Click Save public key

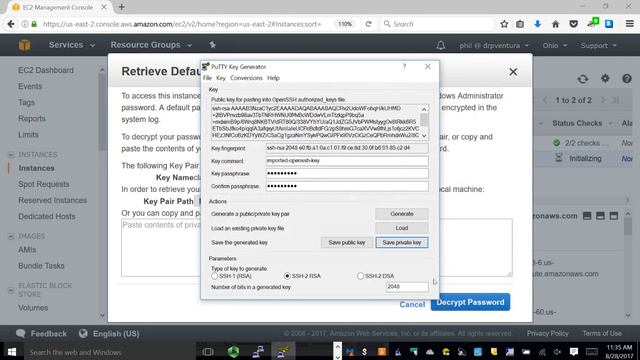[x=347, y=242]
